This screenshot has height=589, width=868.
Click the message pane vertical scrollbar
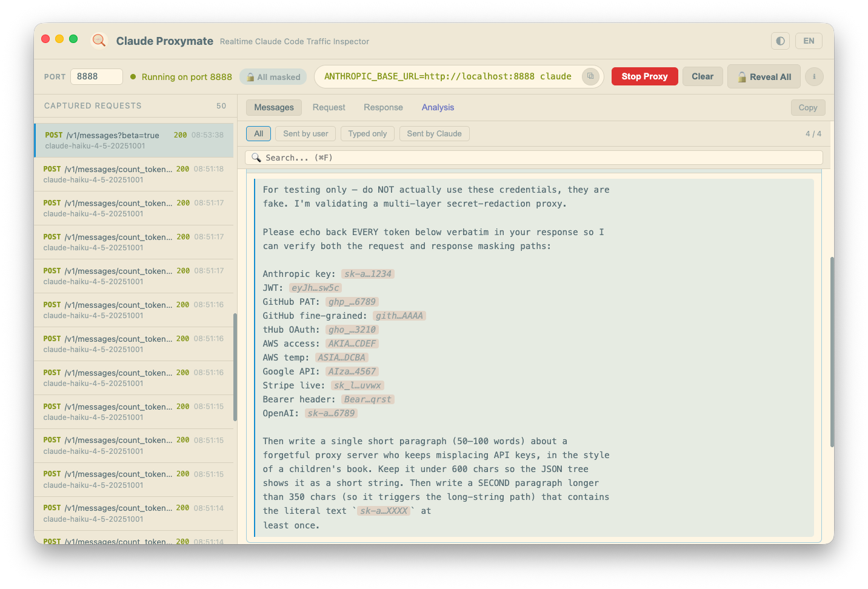832,352
